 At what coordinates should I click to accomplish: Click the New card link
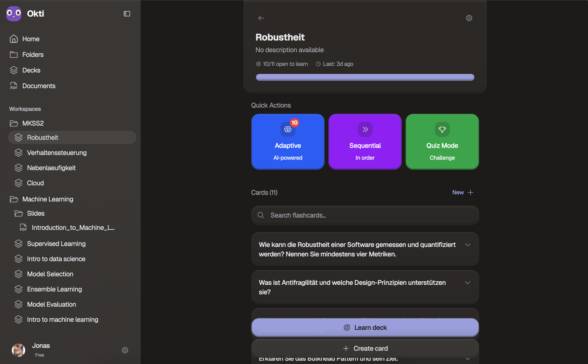[463, 192]
